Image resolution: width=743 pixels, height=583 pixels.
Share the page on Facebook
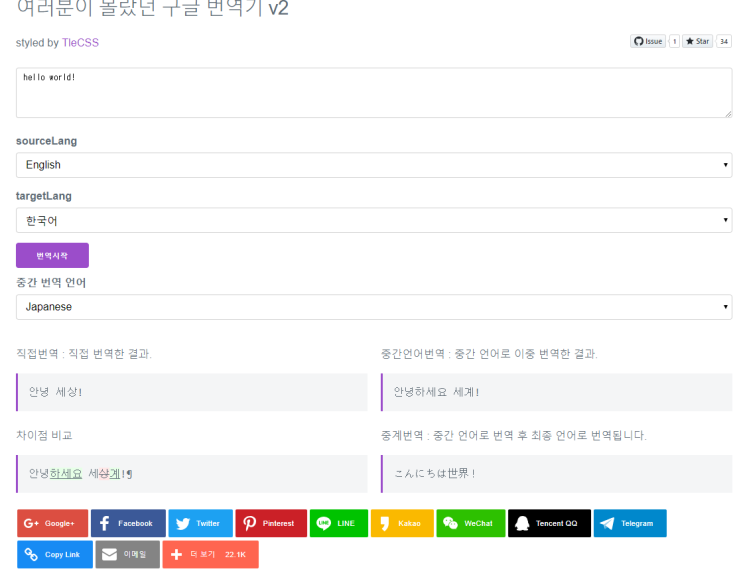128,523
